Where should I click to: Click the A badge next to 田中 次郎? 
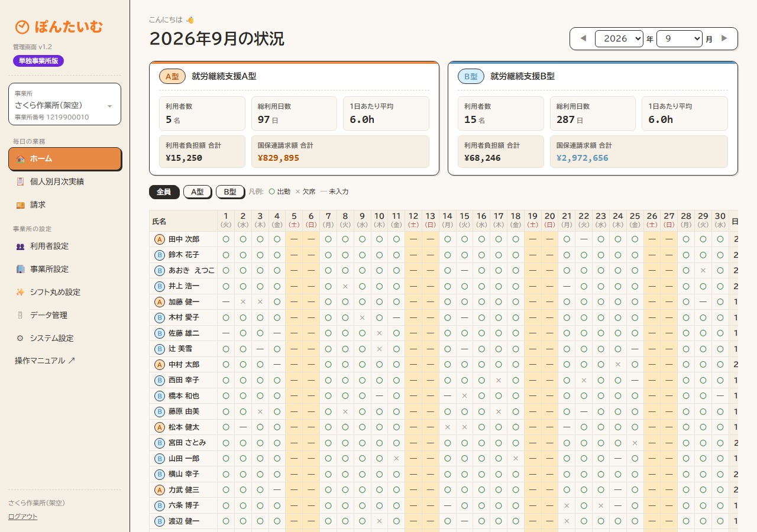(x=159, y=239)
